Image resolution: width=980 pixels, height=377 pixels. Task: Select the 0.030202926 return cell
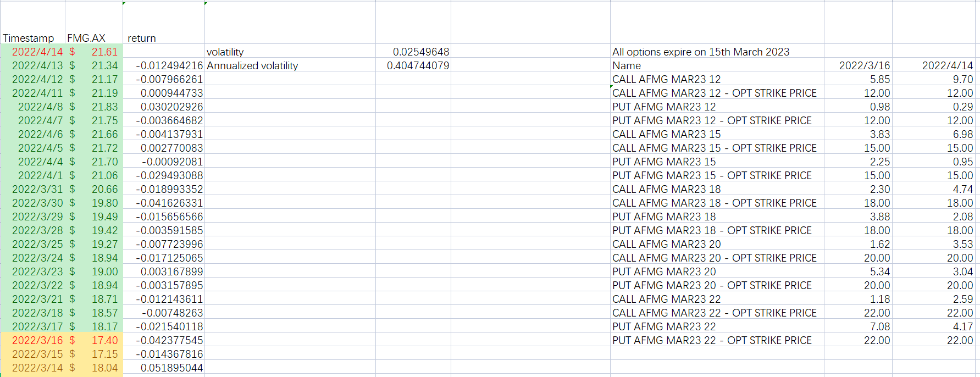[164, 107]
